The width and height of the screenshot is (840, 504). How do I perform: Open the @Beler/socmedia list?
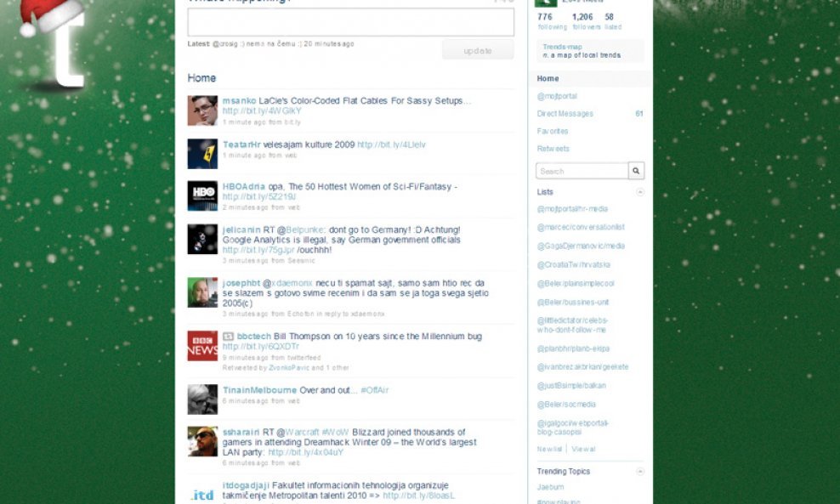point(566,405)
